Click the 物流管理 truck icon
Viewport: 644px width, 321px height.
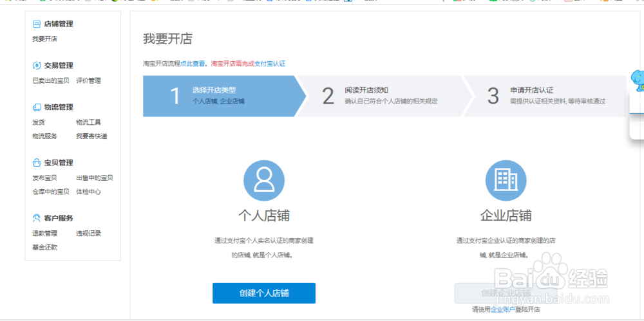click(x=37, y=107)
